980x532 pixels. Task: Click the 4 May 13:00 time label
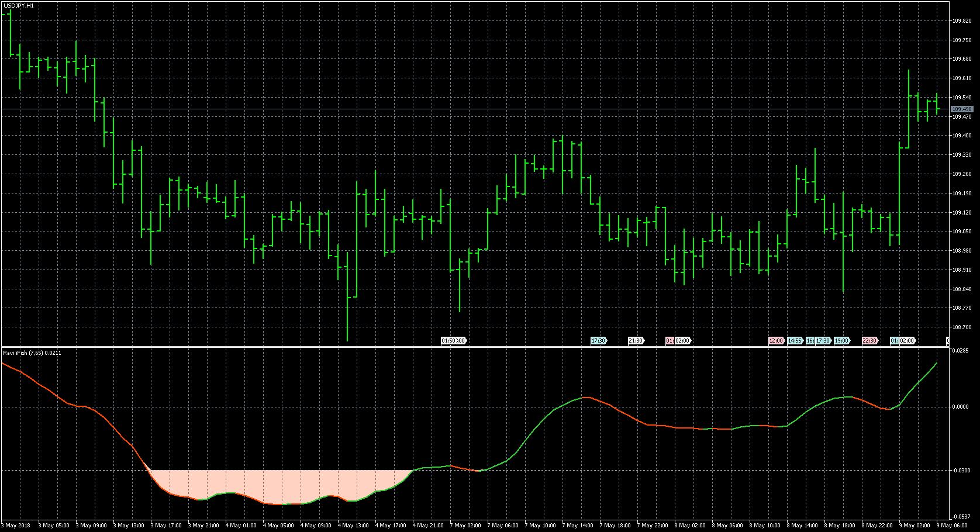coord(354,526)
